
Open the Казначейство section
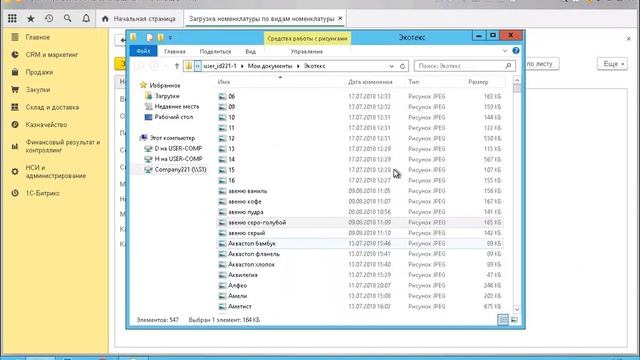coord(46,125)
